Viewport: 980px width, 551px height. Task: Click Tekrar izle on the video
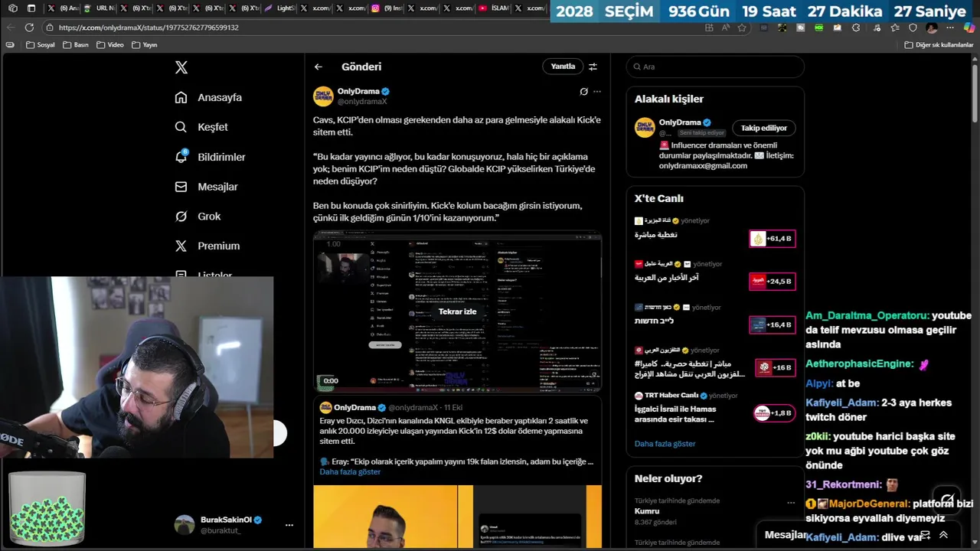pyautogui.click(x=457, y=311)
